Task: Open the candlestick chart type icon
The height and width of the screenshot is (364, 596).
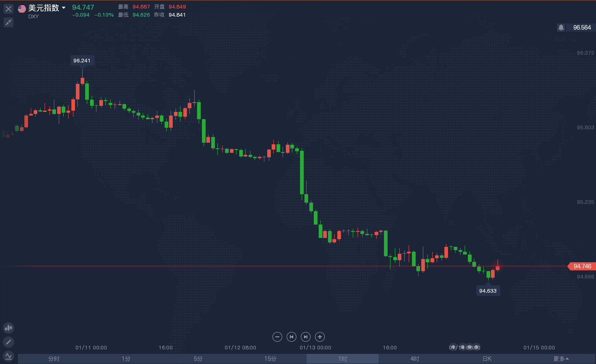Action: click(9, 328)
